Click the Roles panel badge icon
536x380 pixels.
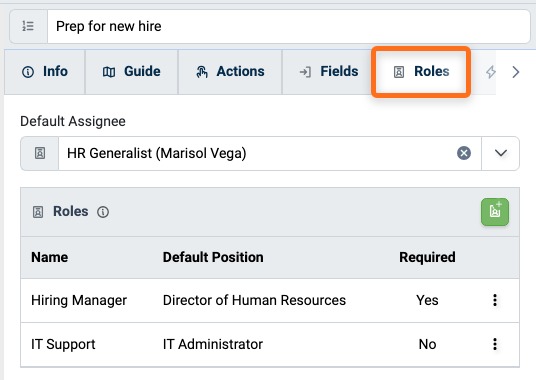[38, 212]
